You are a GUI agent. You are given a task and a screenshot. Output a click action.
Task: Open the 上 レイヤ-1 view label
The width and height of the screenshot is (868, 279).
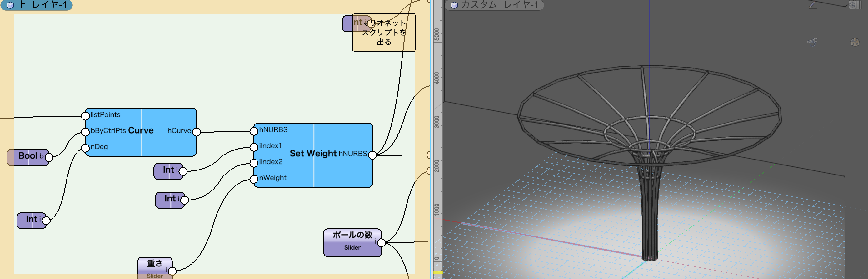pyautogui.click(x=36, y=5)
